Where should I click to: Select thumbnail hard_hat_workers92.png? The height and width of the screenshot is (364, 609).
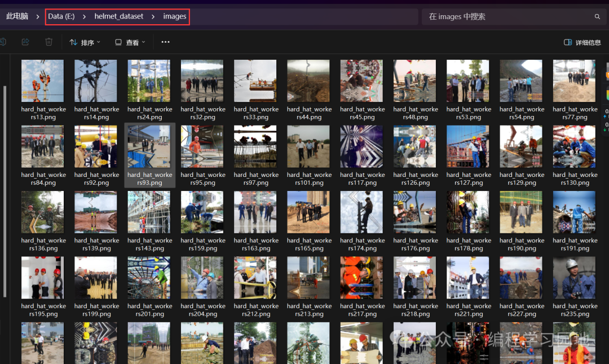pyautogui.click(x=95, y=147)
